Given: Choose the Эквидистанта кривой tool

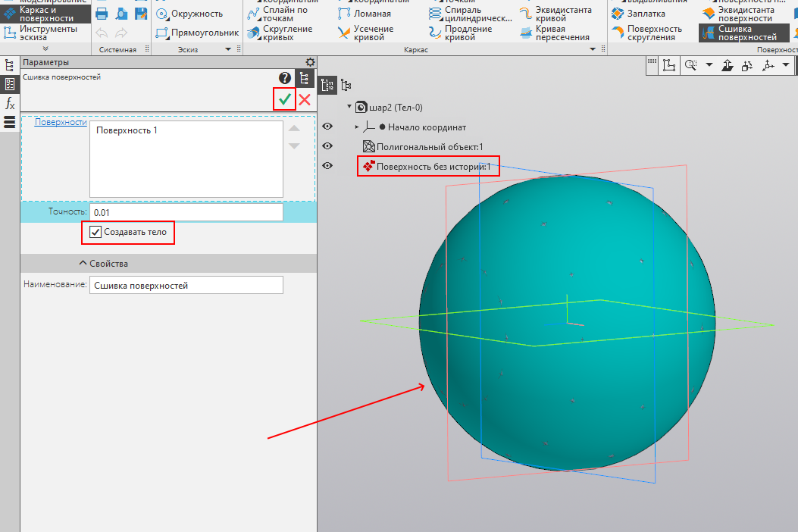Looking at the screenshot, I should [x=555, y=14].
